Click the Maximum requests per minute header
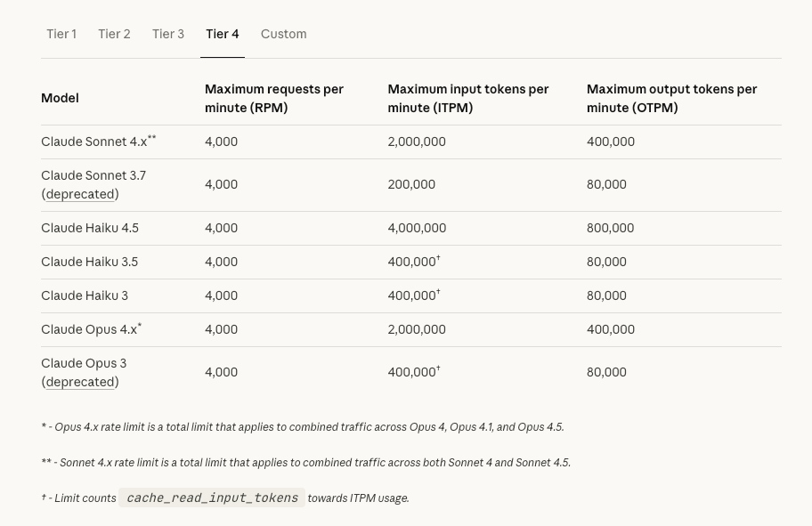Image resolution: width=812 pixels, height=526 pixels. point(274,98)
